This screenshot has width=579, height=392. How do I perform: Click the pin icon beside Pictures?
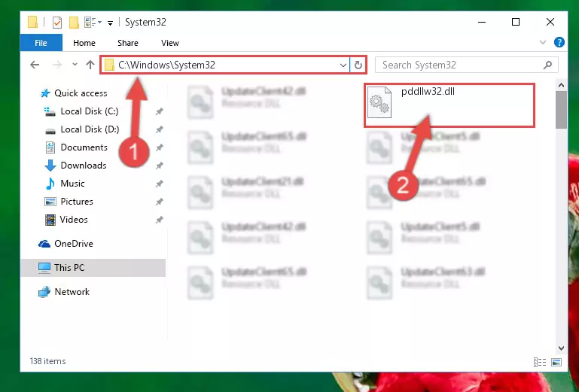(x=159, y=202)
